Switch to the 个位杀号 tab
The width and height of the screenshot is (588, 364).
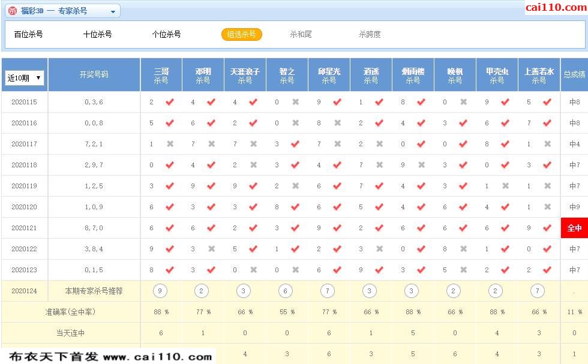[x=167, y=35]
